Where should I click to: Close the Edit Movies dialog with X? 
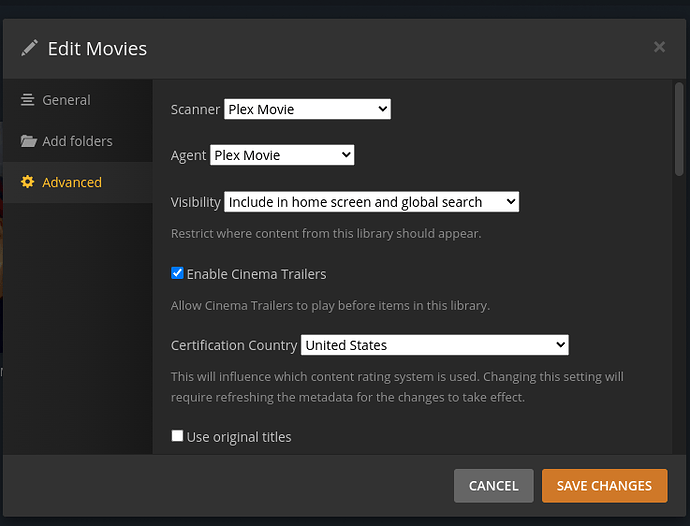(x=659, y=47)
